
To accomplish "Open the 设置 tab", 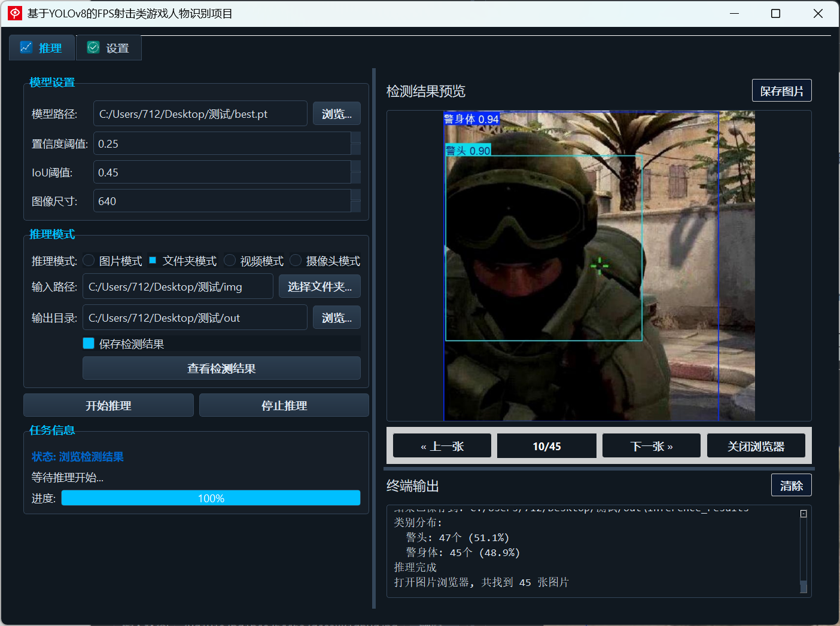I will pos(108,48).
